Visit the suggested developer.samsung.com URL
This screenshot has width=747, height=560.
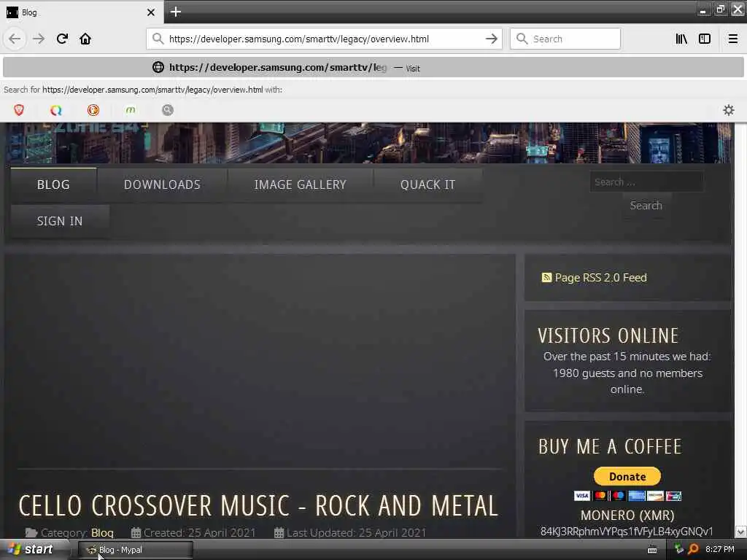[x=373, y=68]
